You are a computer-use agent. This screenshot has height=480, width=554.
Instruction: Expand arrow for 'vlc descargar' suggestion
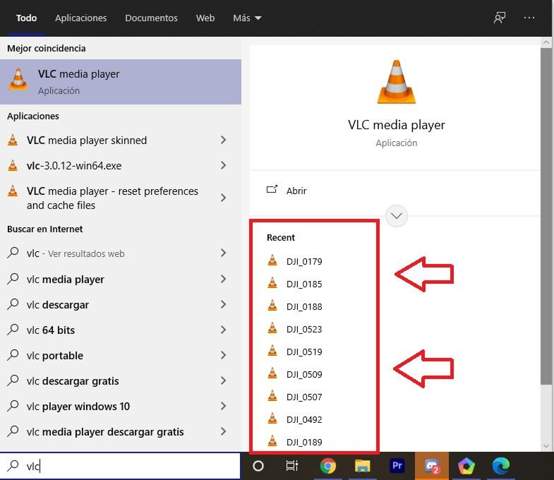[223, 304]
